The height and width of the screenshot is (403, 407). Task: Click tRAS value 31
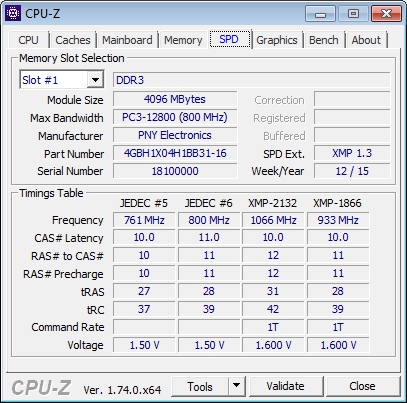click(x=273, y=291)
